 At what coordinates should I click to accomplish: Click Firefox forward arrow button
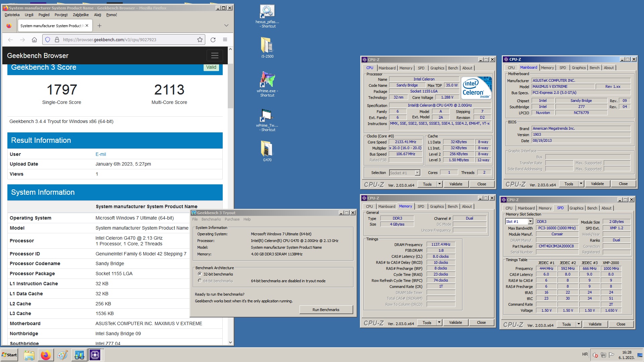tap(22, 40)
